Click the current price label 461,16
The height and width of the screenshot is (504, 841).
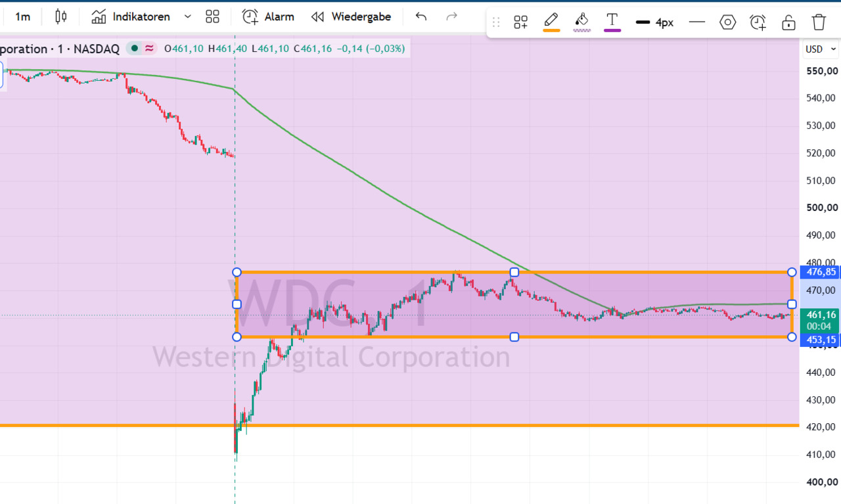(821, 315)
